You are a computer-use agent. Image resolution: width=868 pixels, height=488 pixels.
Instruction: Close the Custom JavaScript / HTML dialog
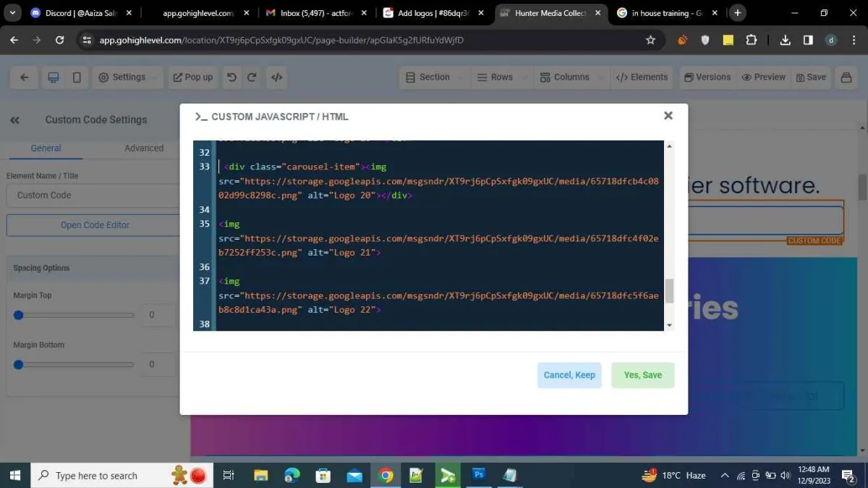pyautogui.click(x=668, y=116)
